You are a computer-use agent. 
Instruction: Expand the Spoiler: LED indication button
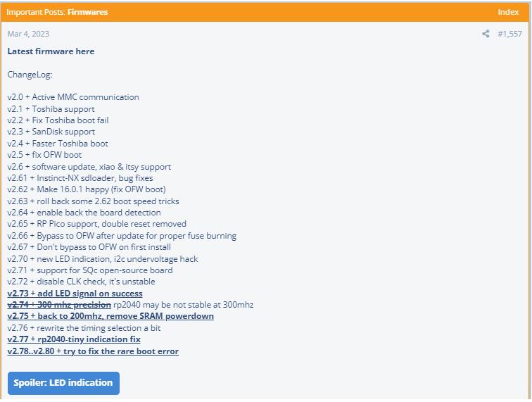pos(63,383)
